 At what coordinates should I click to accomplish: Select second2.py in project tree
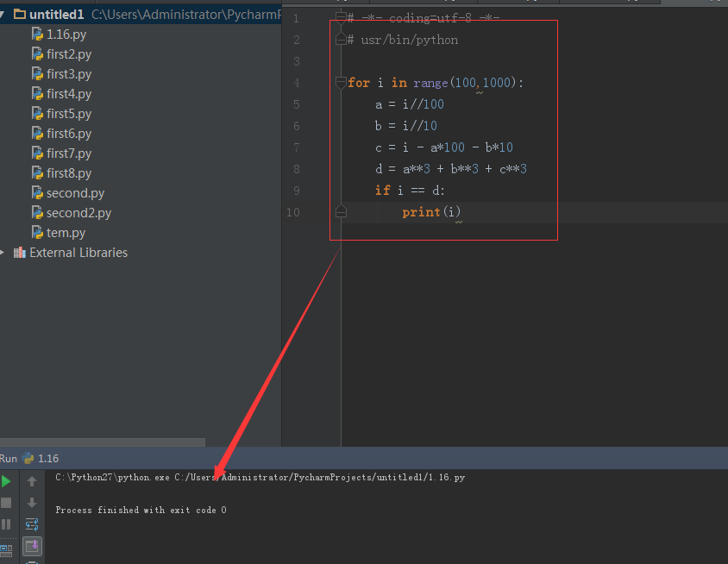tap(78, 213)
